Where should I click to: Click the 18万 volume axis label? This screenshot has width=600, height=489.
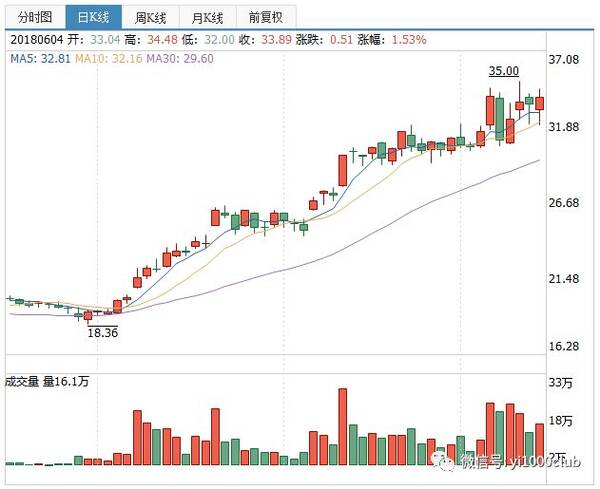[561, 421]
